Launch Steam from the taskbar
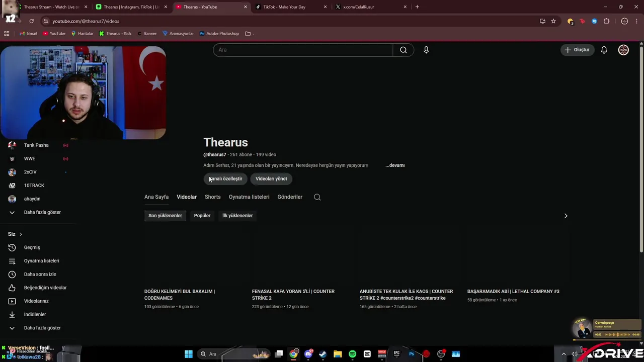This screenshot has width=644, height=362. (x=323, y=354)
